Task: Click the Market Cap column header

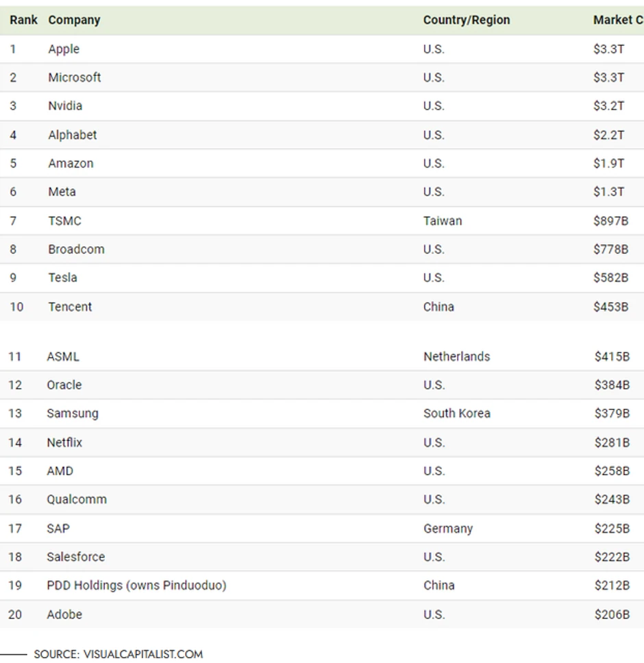Action: pyautogui.click(x=617, y=20)
